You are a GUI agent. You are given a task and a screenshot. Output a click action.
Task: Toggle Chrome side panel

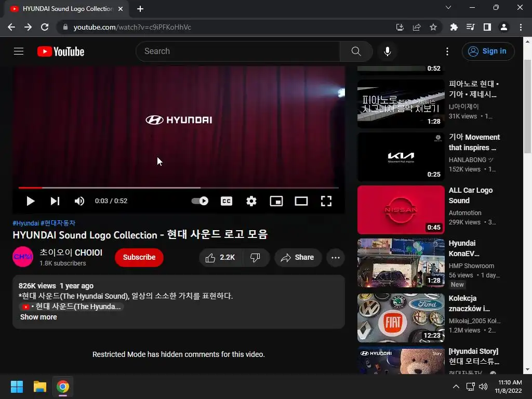pos(487,27)
